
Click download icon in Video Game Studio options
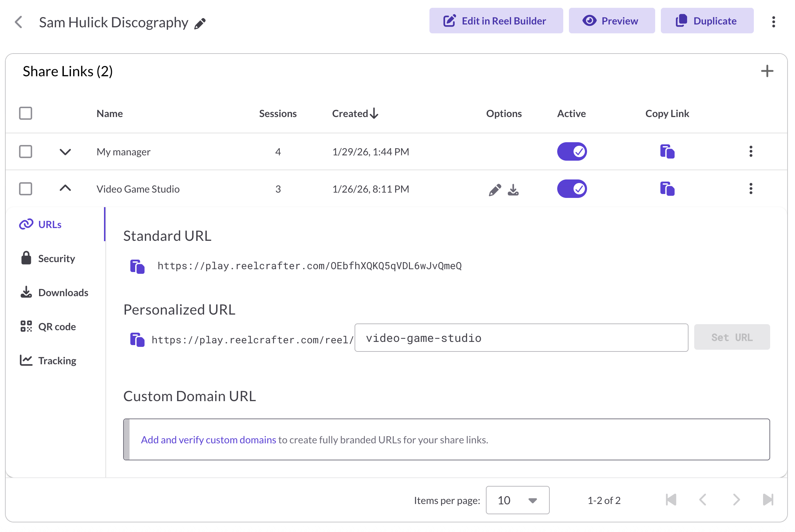(x=513, y=190)
